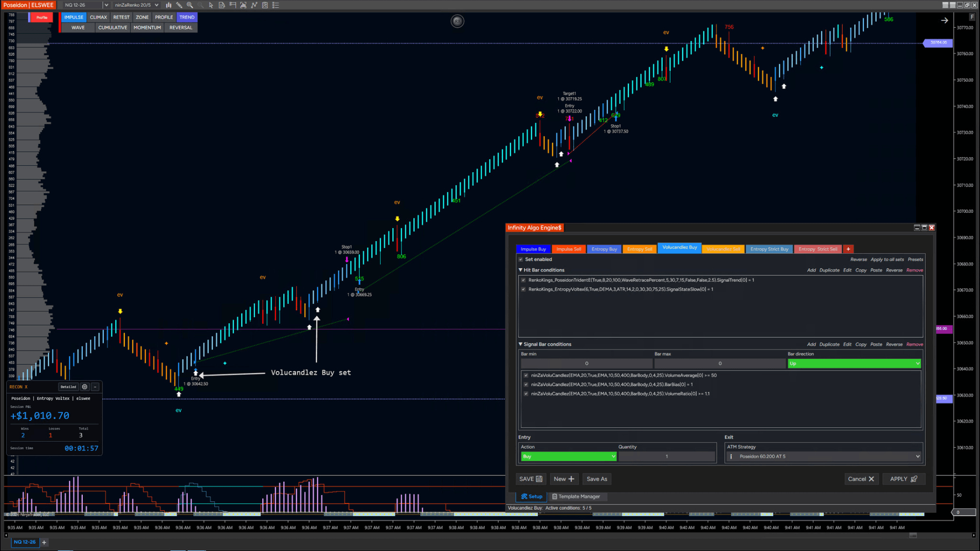Viewport: 980px width, 551px height.
Task: Click the SAVE button
Action: (x=531, y=479)
